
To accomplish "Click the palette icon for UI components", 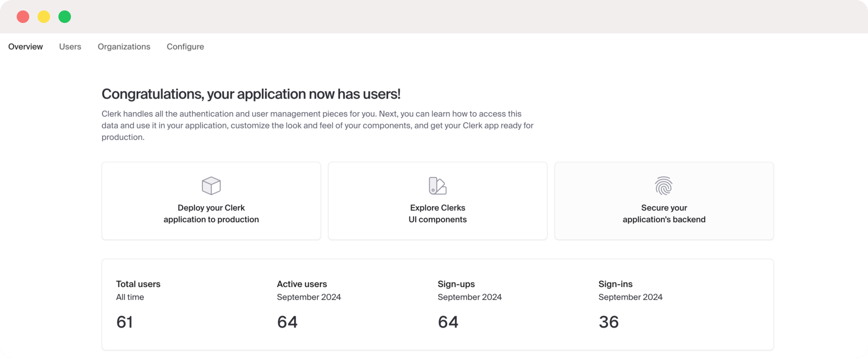I will pyautogui.click(x=437, y=186).
